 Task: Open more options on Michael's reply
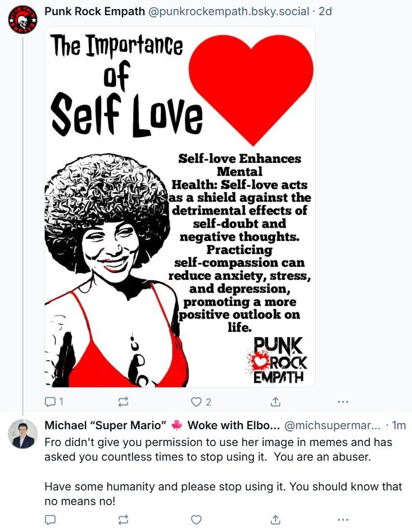coord(343,520)
